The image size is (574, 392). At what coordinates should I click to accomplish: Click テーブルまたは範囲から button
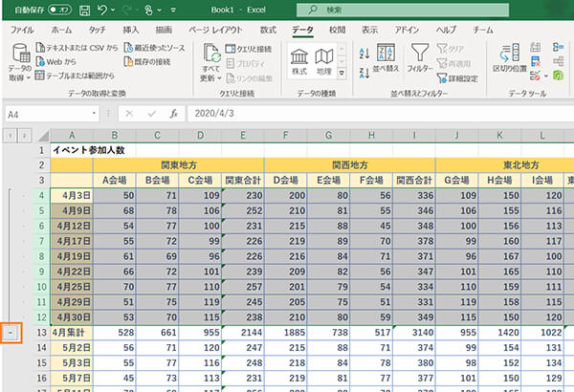(75, 76)
